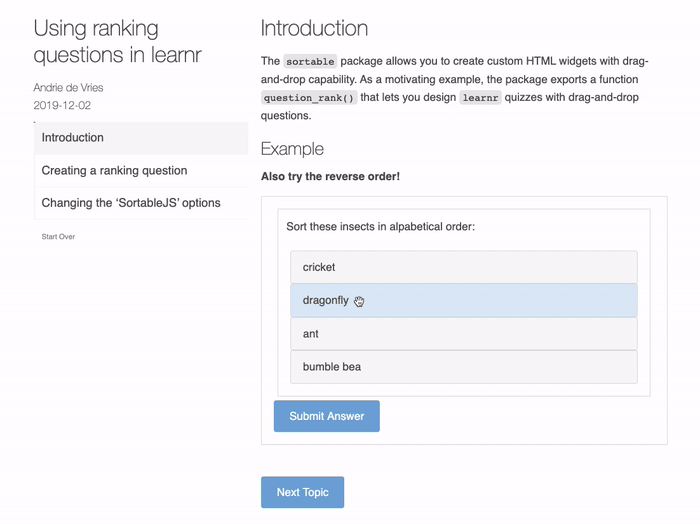Click the main Introduction heading
Image resolution: width=700 pixels, height=524 pixels.
(x=314, y=29)
